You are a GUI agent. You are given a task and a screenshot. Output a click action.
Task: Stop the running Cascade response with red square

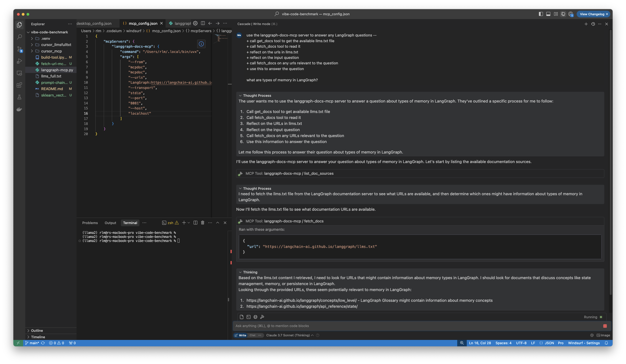[x=605, y=326]
